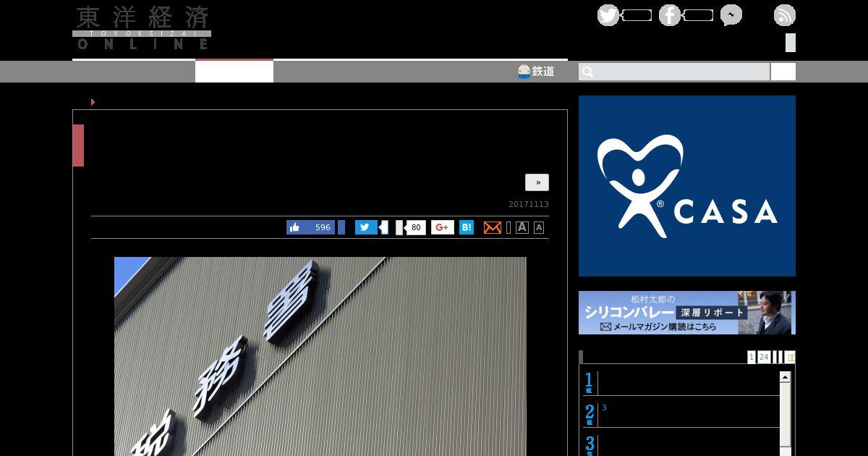Bookmark with the Hatena B! button
The image size is (868, 456).
467,227
